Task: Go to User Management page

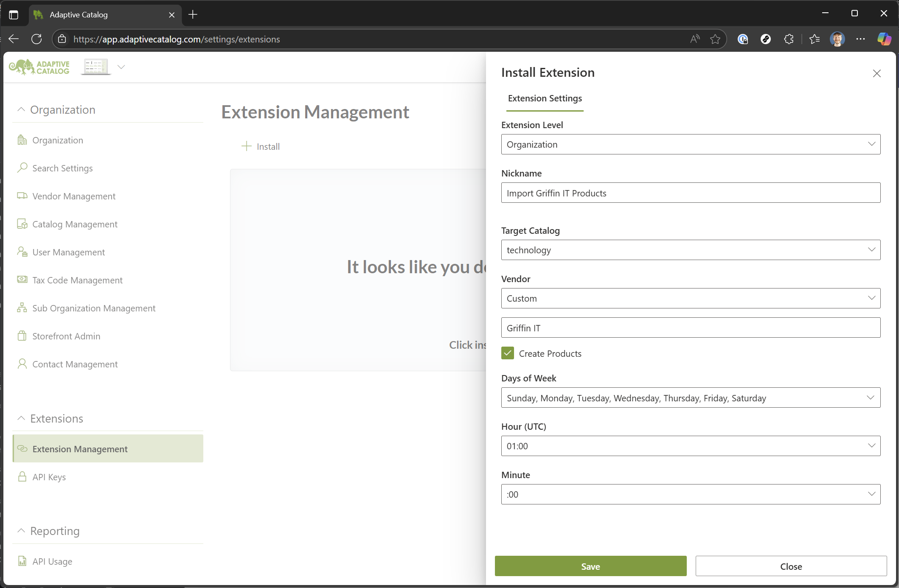Action: pos(68,252)
